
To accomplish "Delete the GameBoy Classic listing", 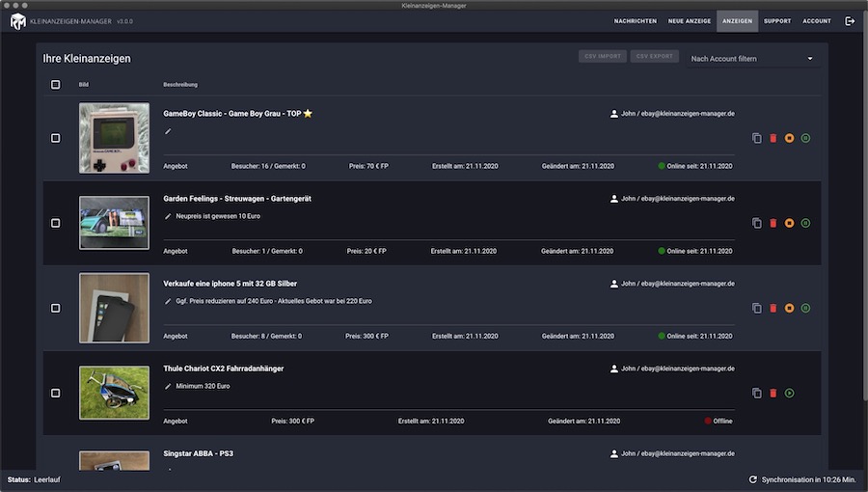I will 773,138.
